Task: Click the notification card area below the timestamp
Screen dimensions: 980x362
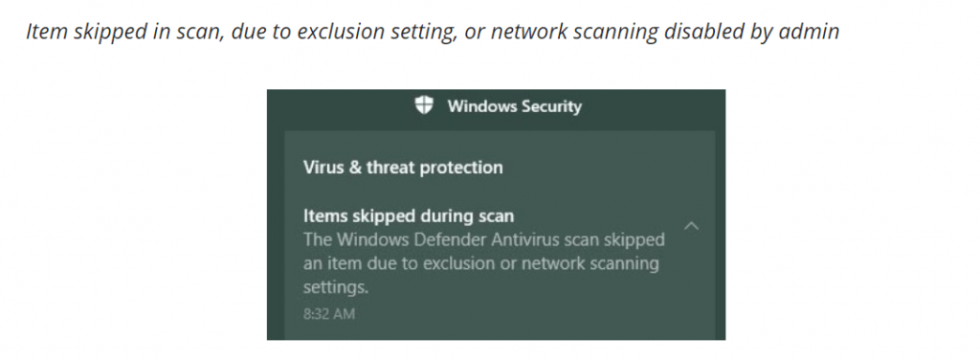Action: [500, 332]
